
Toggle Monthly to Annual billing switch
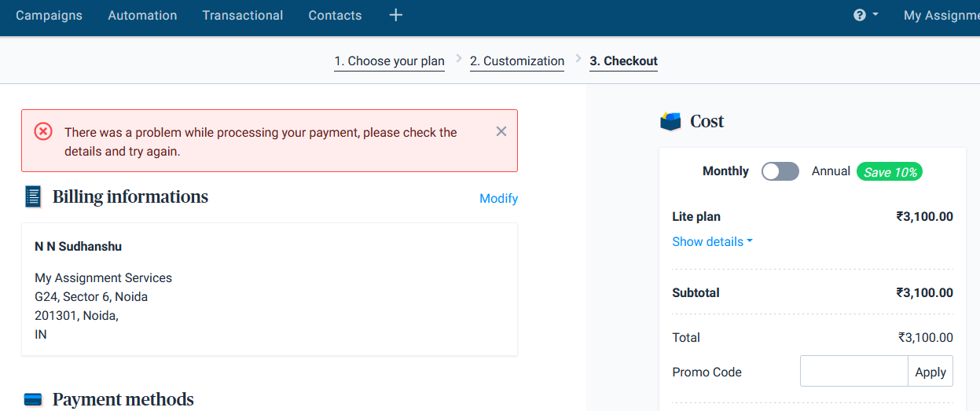pyautogui.click(x=780, y=171)
